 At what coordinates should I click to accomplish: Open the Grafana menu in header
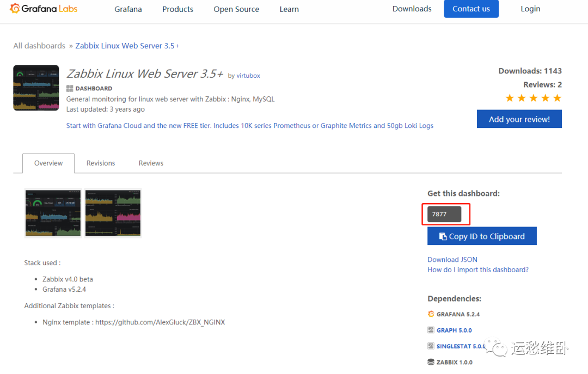(x=128, y=9)
